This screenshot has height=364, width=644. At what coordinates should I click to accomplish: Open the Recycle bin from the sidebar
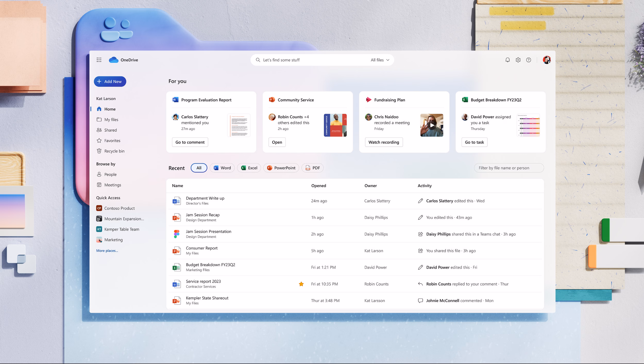click(x=114, y=151)
